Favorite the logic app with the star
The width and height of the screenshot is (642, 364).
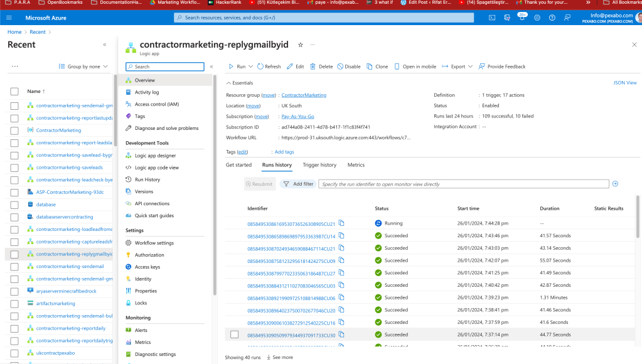pos(301,45)
